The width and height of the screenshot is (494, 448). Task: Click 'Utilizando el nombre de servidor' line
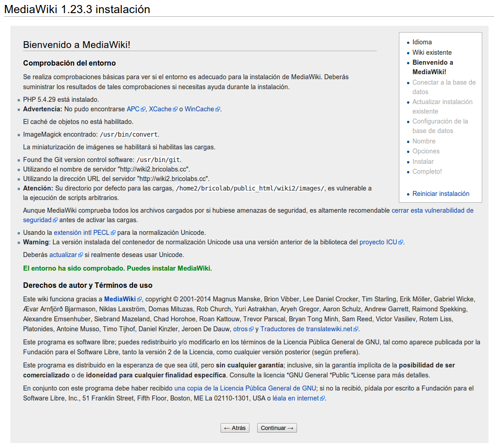point(106,169)
